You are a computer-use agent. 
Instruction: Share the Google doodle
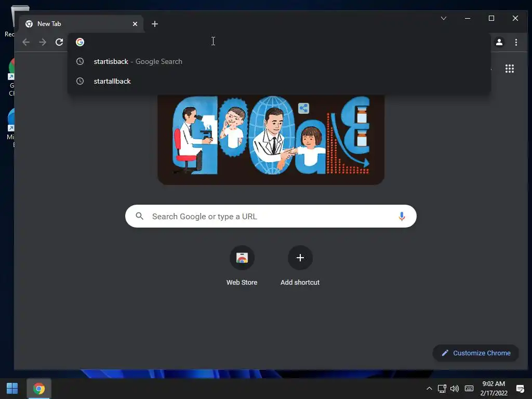(303, 108)
